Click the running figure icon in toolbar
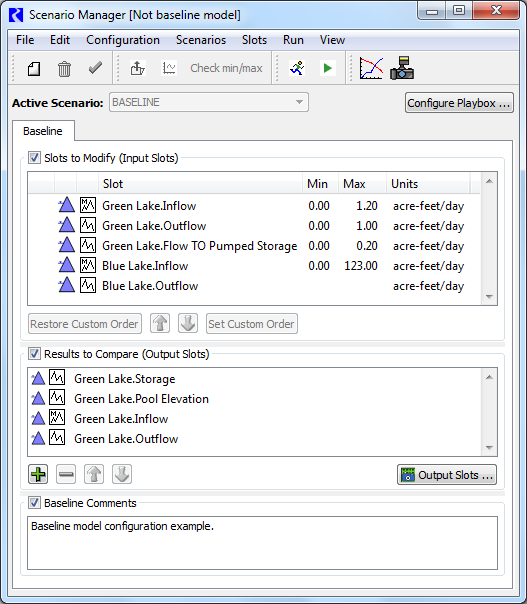Image resolution: width=527 pixels, height=604 pixels. (x=297, y=68)
